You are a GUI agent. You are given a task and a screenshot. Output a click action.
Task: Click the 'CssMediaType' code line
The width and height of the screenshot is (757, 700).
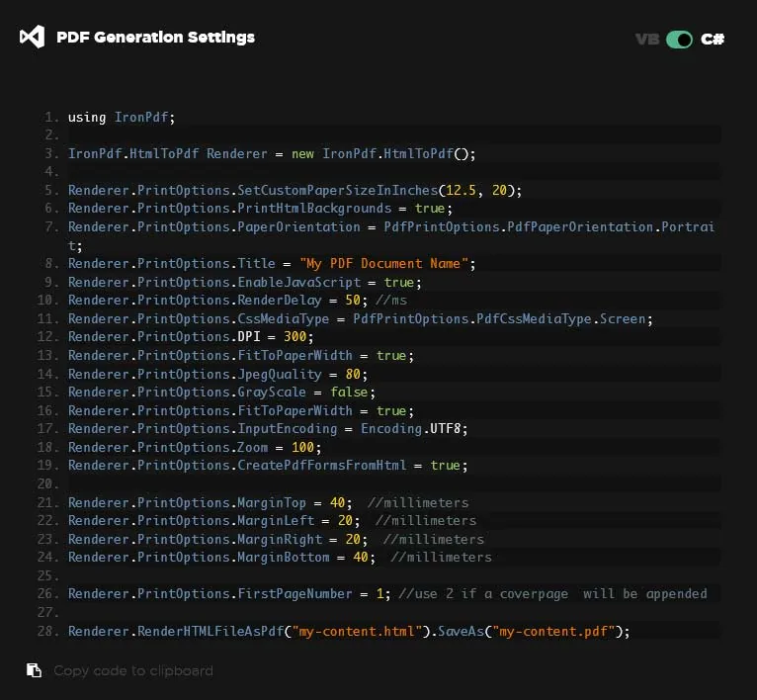point(360,319)
